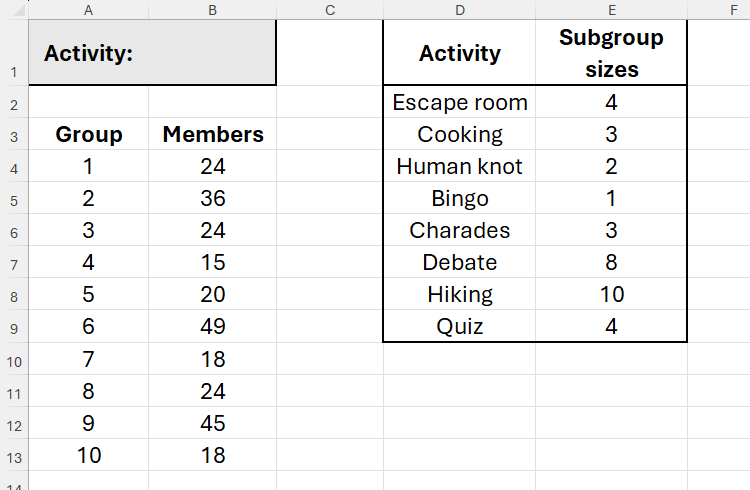The image size is (750, 490).
Task: Select the Escape room cell
Action: (459, 102)
